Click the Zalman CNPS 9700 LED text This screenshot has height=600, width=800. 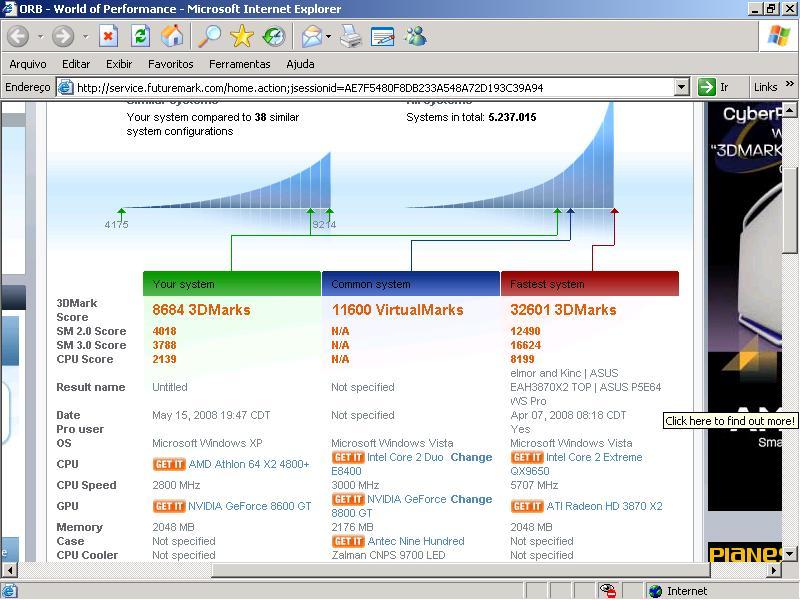coord(388,555)
